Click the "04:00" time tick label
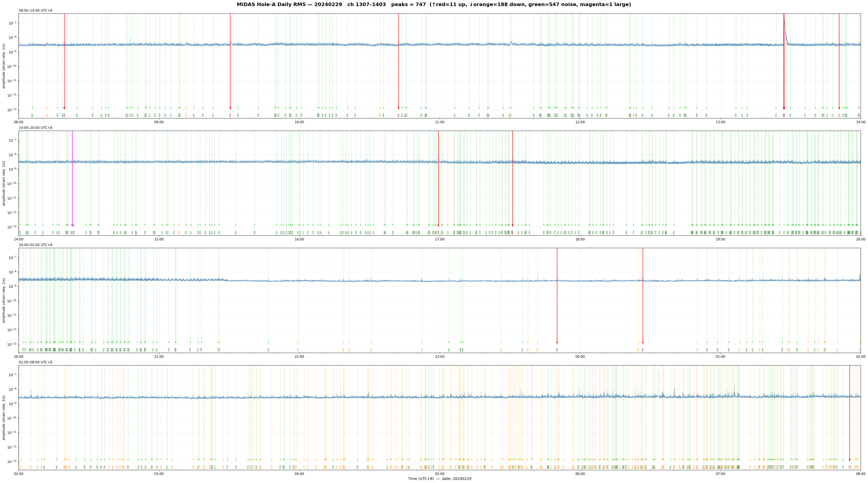868x483 pixels. (x=299, y=474)
